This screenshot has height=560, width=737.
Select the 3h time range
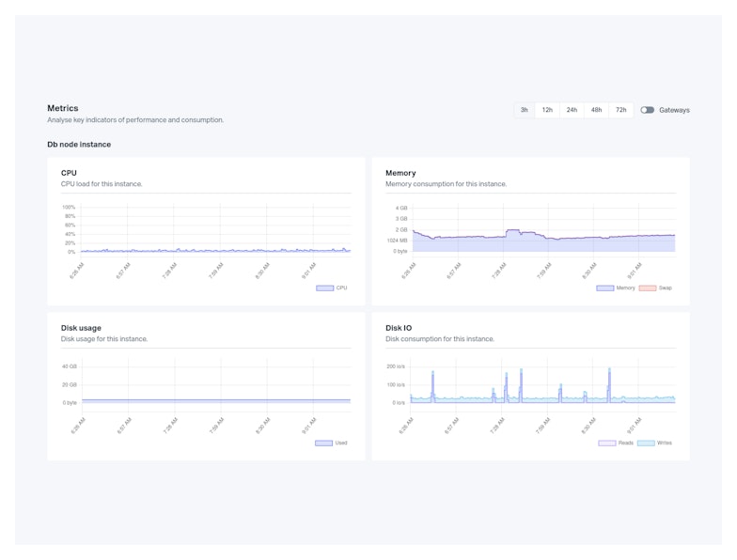tap(525, 110)
